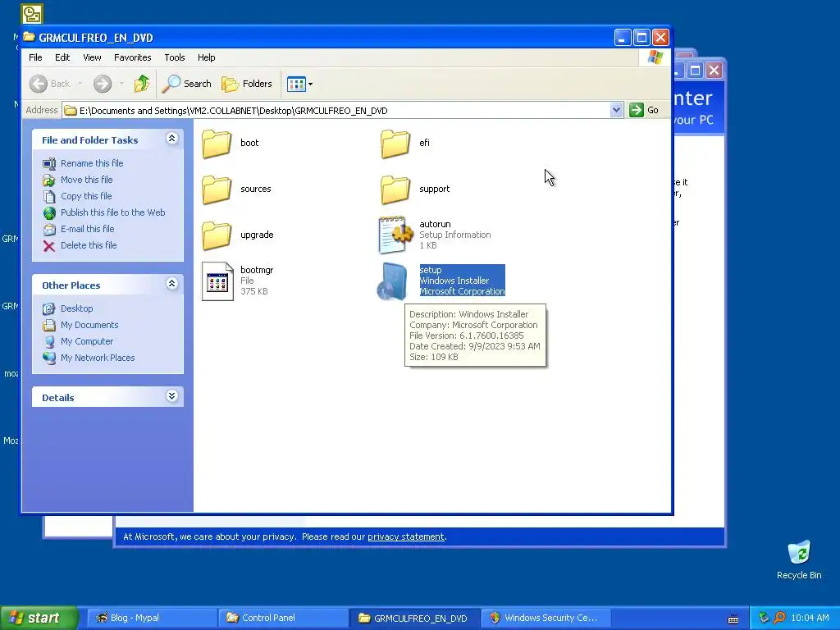Open privacy statement link in Security Center
Screen dimensions: 840x630
tap(405, 536)
